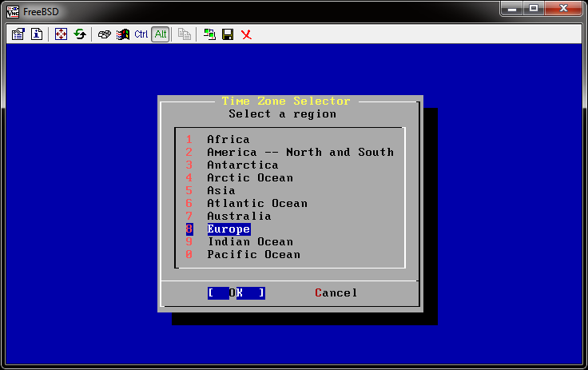The height and width of the screenshot is (370, 588).
Task: Close the FreeBSD VNC window
Action: click(563, 9)
